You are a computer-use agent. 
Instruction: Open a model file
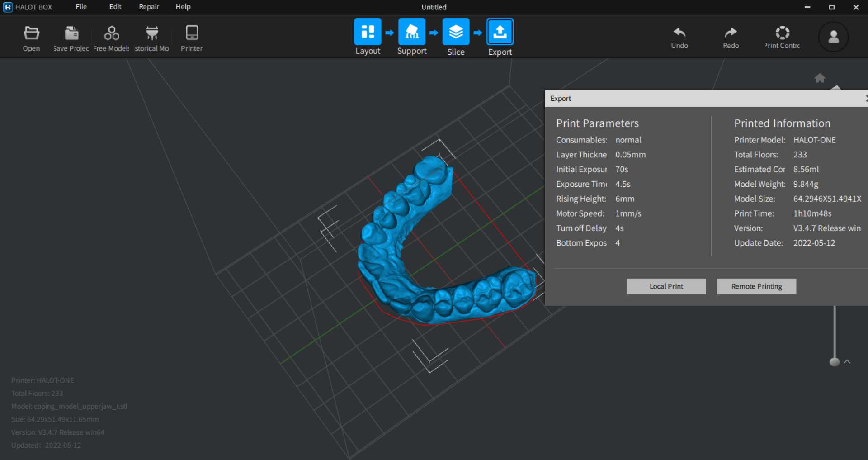click(31, 37)
